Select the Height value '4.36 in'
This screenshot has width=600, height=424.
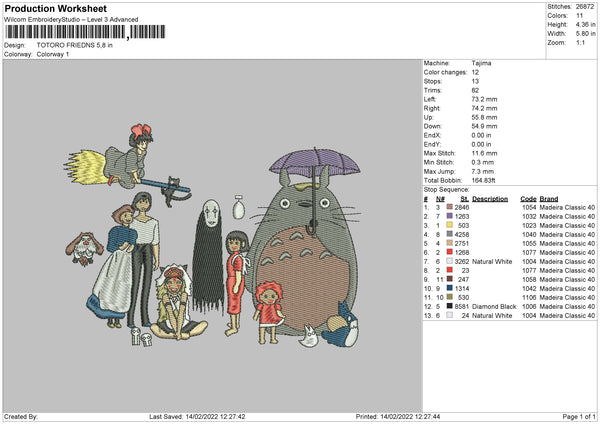(x=585, y=24)
